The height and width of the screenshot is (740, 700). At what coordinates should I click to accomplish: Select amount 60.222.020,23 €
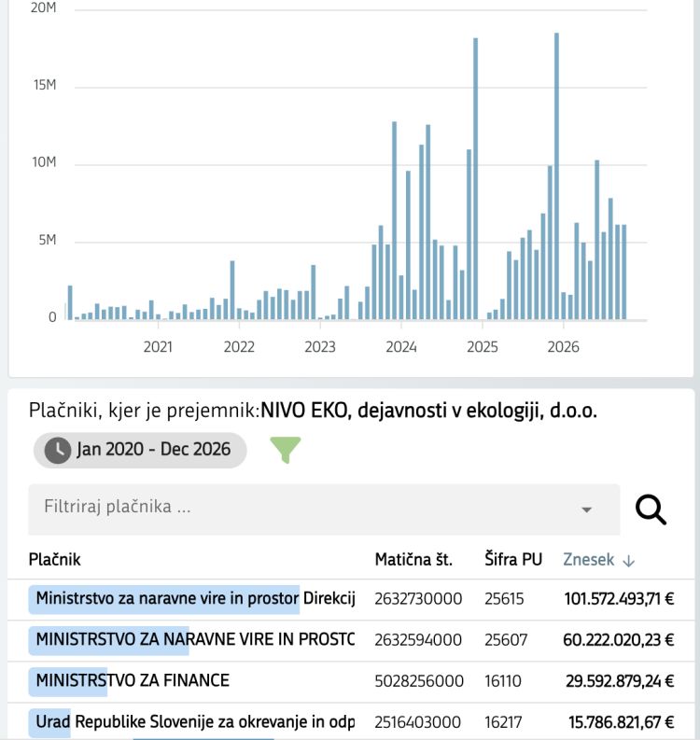(619, 640)
